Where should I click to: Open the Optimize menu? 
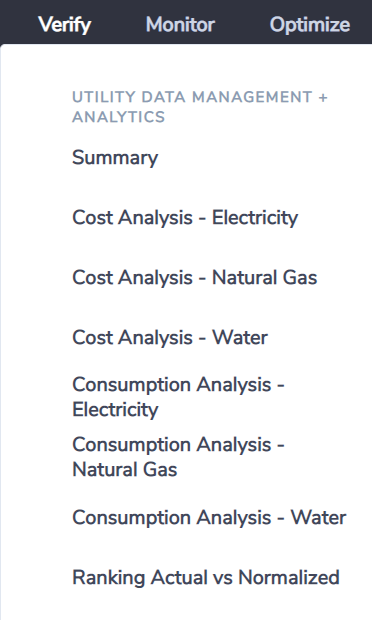pyautogui.click(x=310, y=25)
